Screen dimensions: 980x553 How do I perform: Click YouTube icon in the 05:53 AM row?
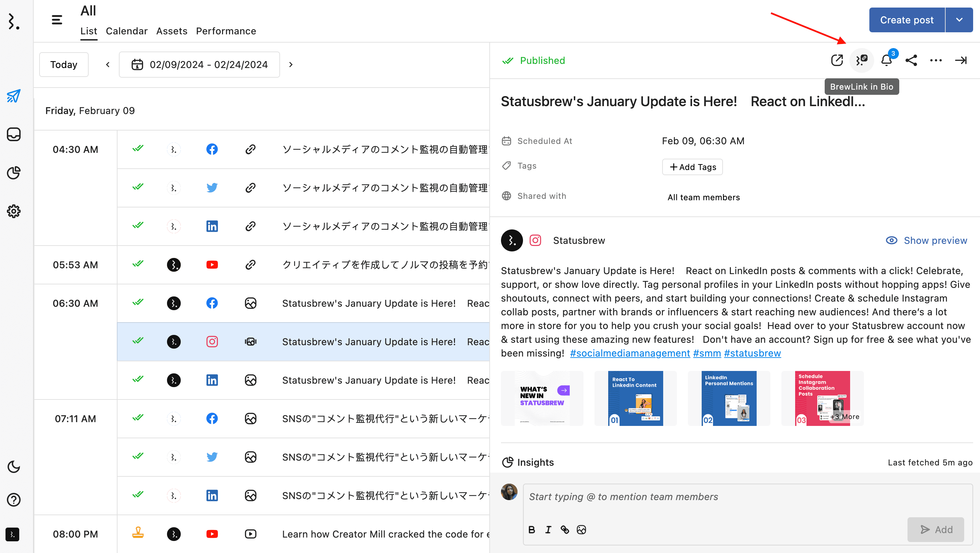click(212, 265)
